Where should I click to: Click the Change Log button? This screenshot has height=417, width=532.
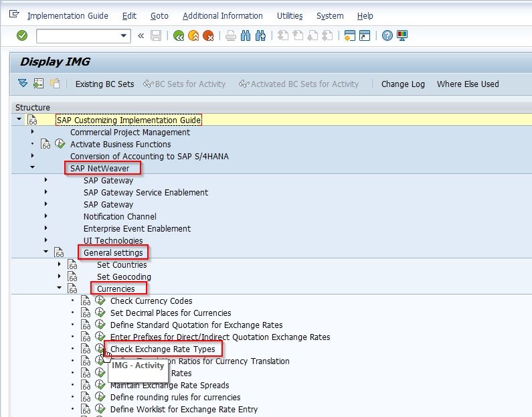click(403, 84)
